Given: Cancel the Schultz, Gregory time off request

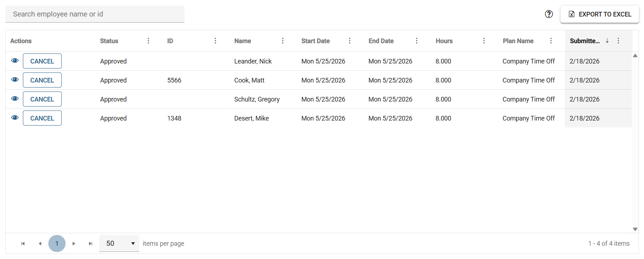Looking at the screenshot, I should pyautogui.click(x=42, y=99).
